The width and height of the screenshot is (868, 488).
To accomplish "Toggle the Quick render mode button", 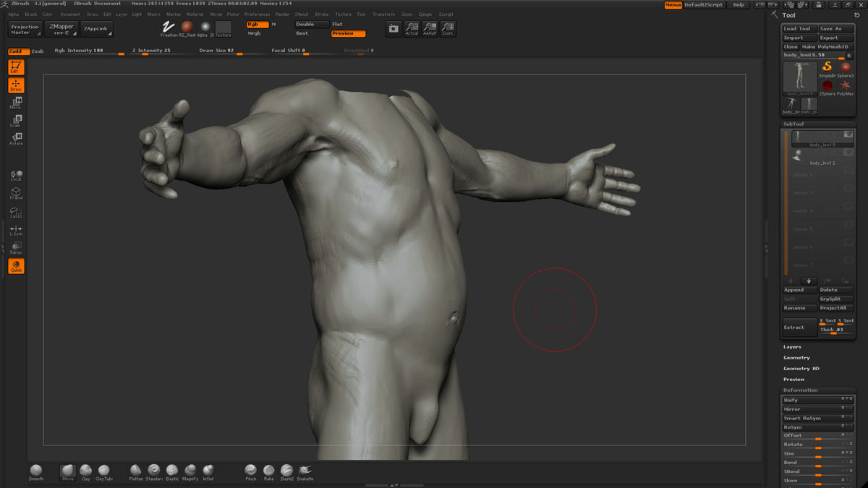I will click(x=16, y=266).
